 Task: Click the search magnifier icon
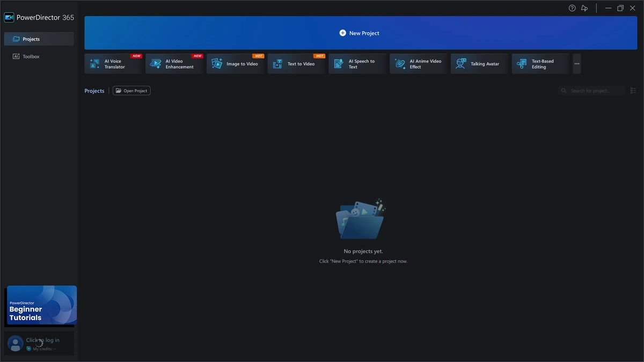pyautogui.click(x=564, y=91)
